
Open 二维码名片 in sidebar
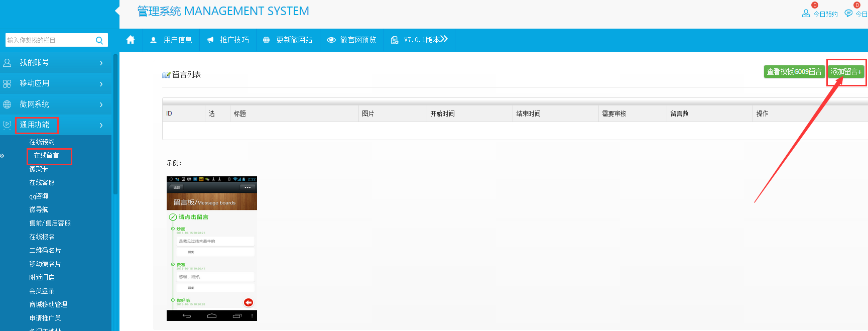[45, 251]
